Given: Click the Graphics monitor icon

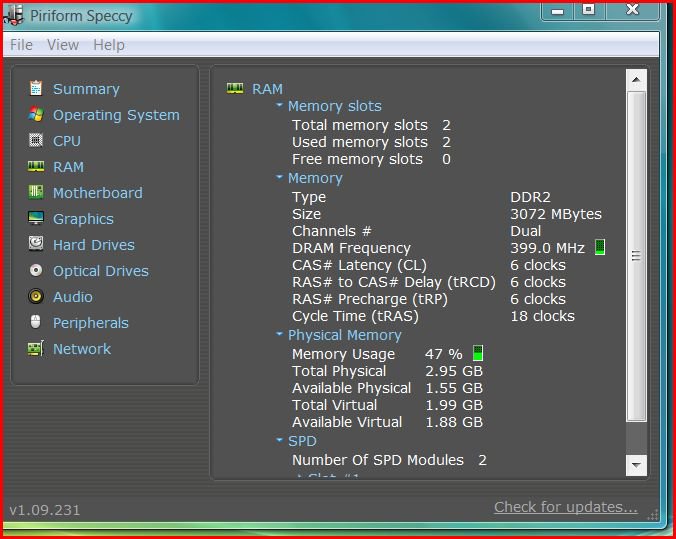Looking at the screenshot, I should (x=36, y=218).
